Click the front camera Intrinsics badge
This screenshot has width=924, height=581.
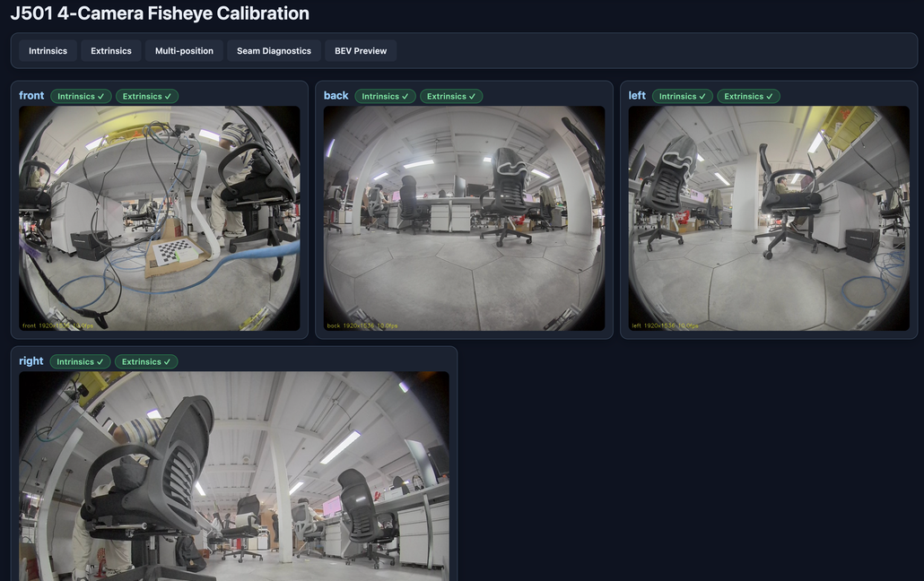pyautogui.click(x=81, y=96)
